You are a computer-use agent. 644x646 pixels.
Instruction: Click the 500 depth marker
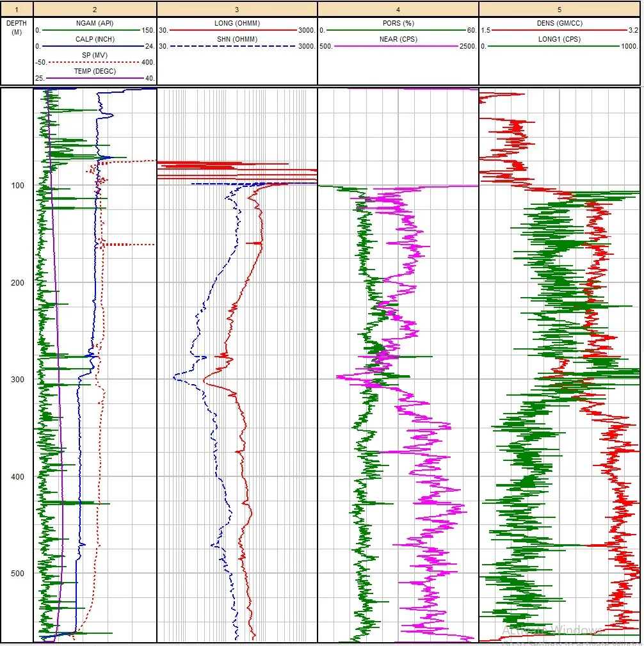pyautogui.click(x=17, y=574)
